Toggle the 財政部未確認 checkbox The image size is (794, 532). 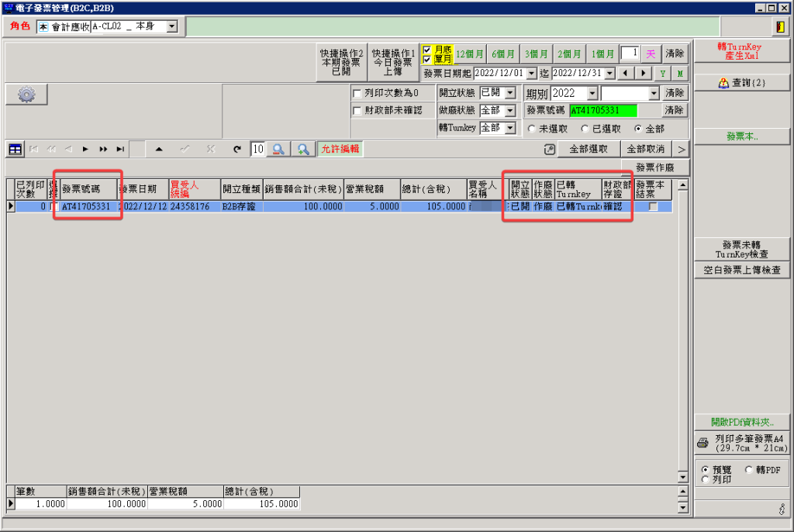(x=357, y=111)
